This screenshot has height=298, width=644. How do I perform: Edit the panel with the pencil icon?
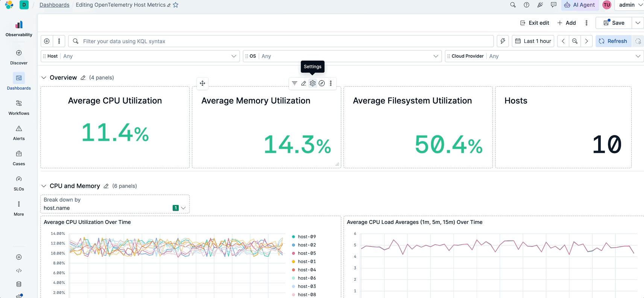(304, 83)
